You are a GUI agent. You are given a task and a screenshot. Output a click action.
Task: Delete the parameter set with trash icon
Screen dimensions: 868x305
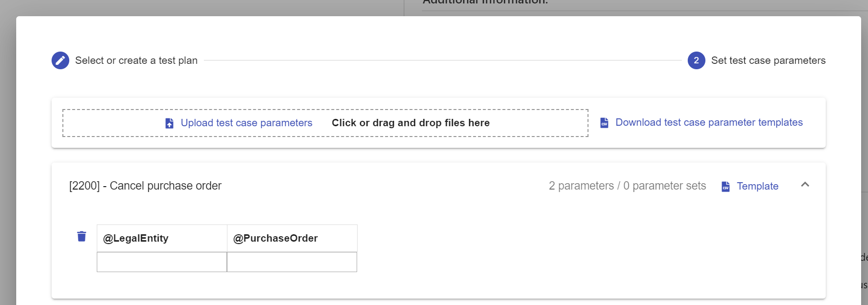pos(82,237)
